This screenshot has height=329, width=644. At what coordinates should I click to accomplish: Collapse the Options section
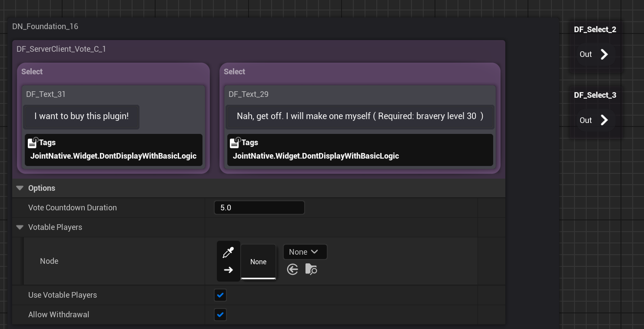20,188
